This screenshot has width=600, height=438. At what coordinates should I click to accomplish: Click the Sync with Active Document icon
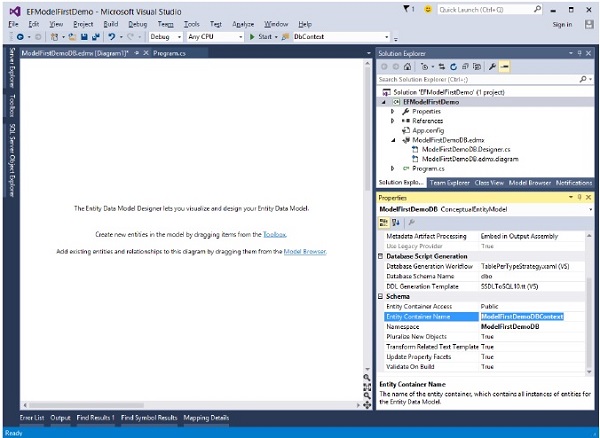(442, 67)
